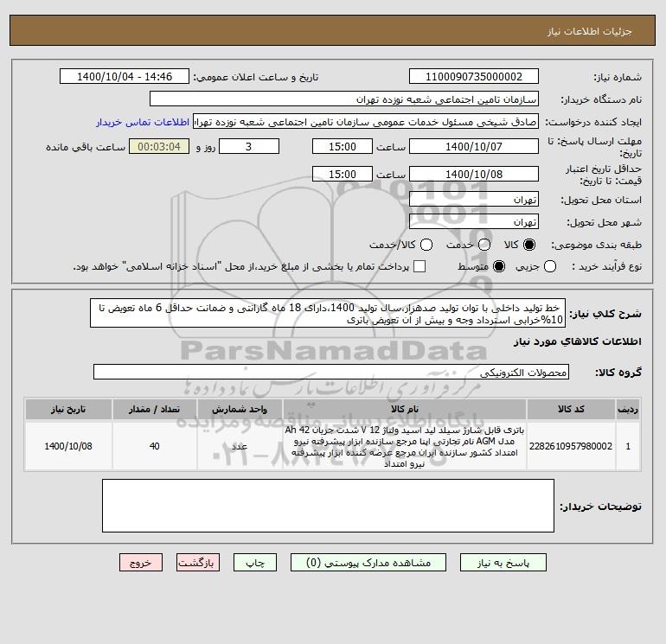The width and height of the screenshot is (666, 644).
Task: Click product code 2282610957980002 cell
Action: (571, 446)
